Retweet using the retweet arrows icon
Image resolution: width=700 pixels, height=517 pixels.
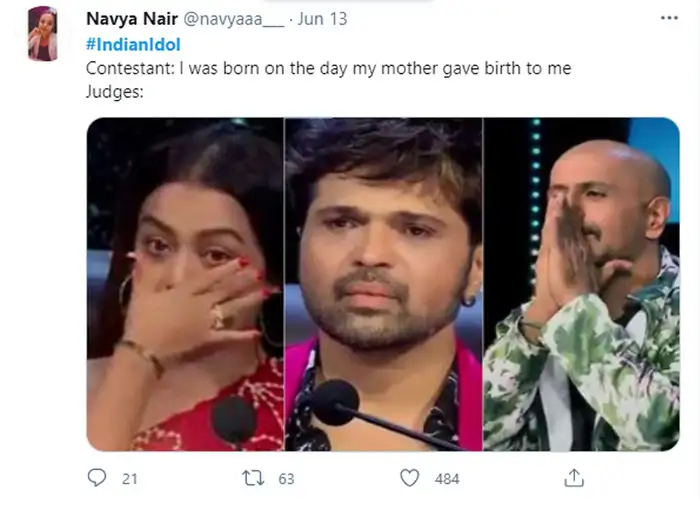click(253, 478)
